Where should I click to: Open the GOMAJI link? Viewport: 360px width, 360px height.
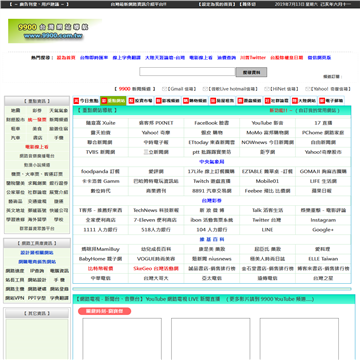tap(323, 171)
